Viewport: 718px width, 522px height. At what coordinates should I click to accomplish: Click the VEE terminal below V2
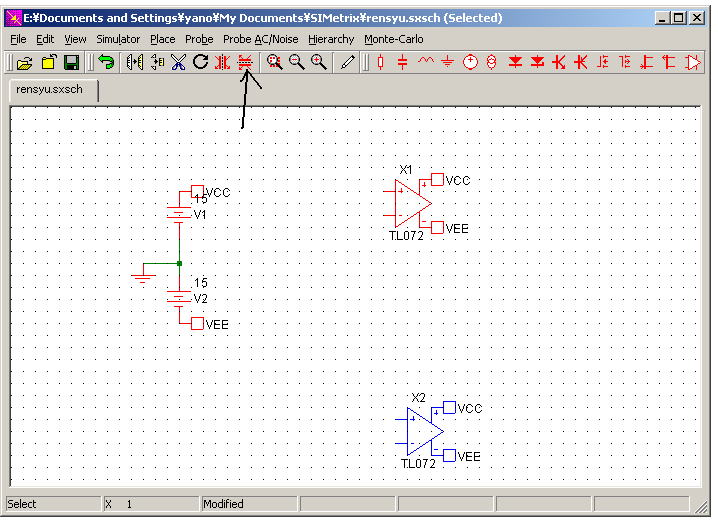(x=197, y=323)
